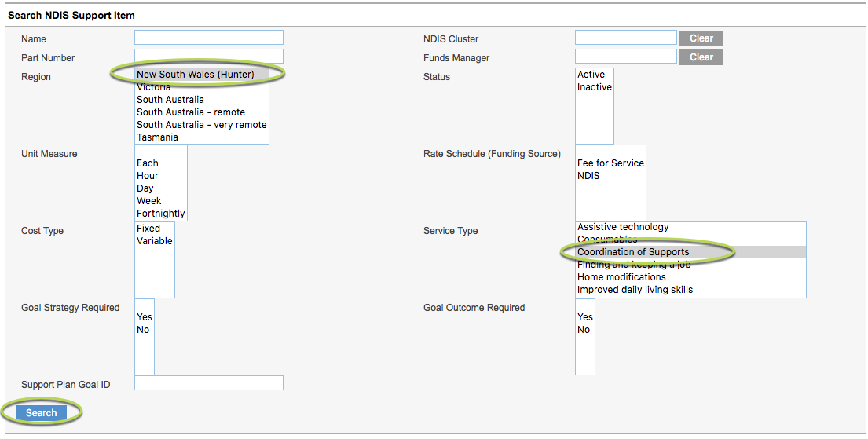Click the blue Search button
868x439 pixels.
pyautogui.click(x=41, y=412)
